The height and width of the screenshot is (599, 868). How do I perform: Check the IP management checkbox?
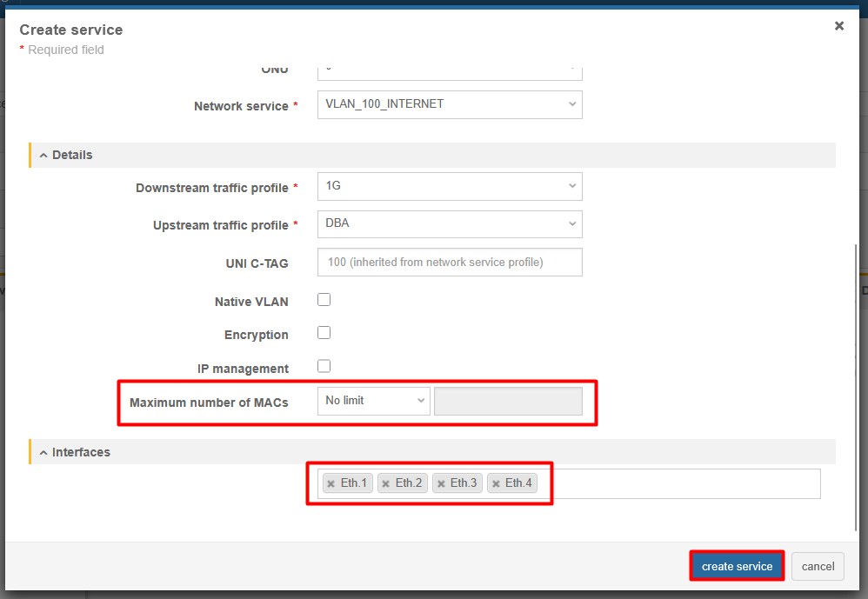pyautogui.click(x=324, y=366)
